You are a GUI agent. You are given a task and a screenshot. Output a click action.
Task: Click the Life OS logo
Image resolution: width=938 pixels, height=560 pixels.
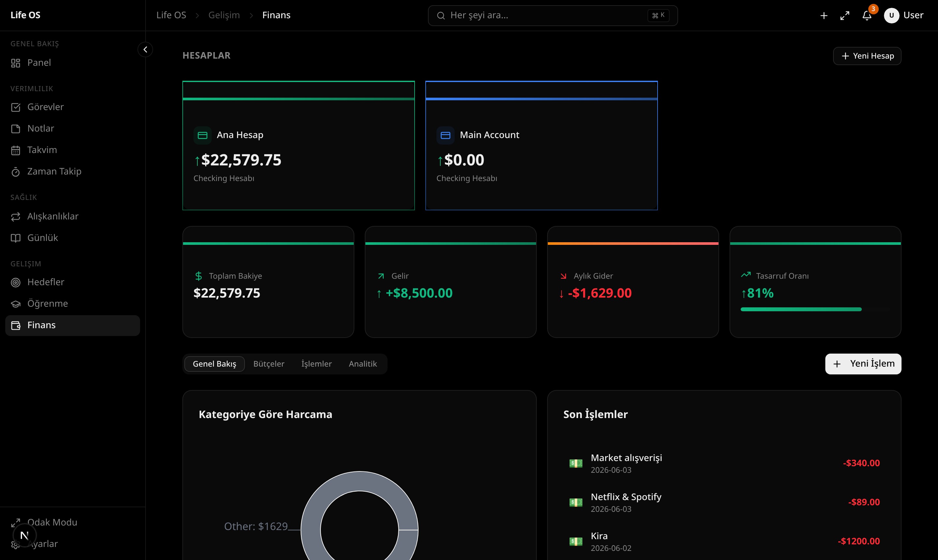[25, 15]
